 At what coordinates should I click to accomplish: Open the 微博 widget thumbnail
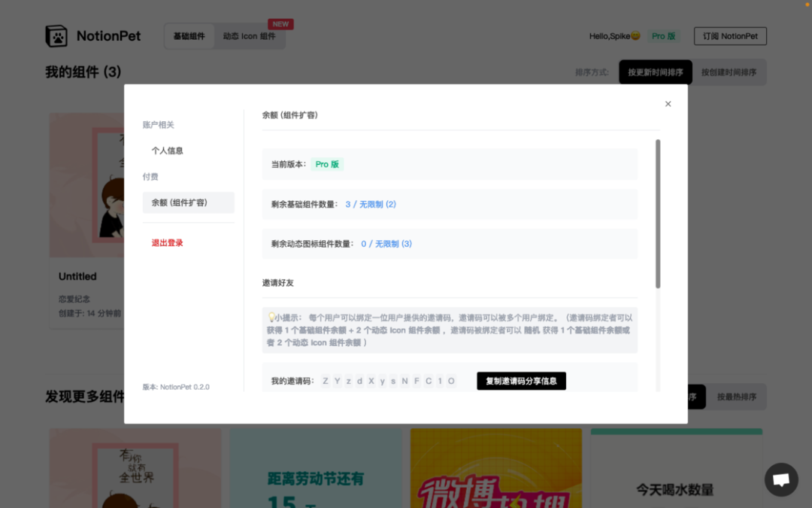pos(496,468)
